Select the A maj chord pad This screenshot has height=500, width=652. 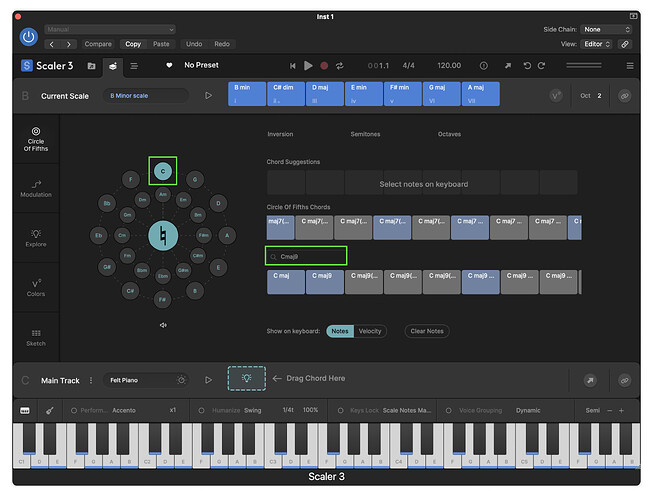(481, 94)
